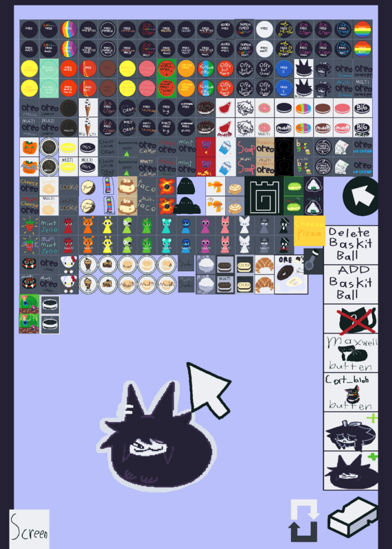Click the ADD BasKit Ball button

[351, 284]
